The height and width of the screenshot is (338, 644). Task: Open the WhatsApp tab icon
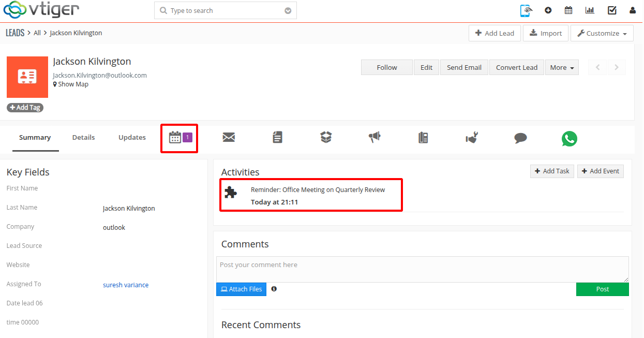[570, 139]
